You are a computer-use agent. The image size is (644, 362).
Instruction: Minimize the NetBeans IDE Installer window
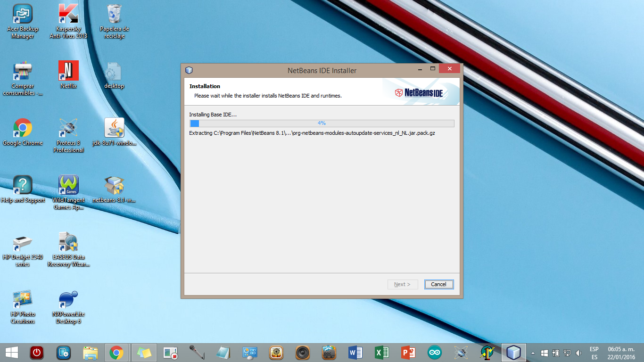(x=419, y=69)
